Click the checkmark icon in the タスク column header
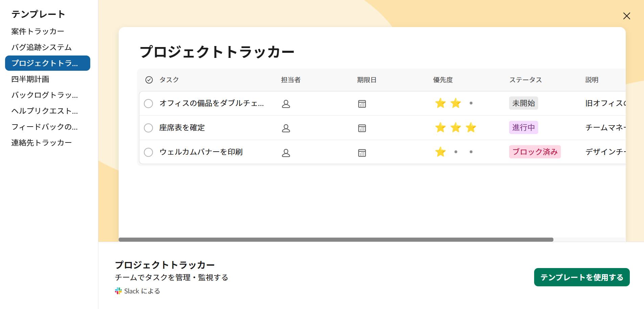 148,80
